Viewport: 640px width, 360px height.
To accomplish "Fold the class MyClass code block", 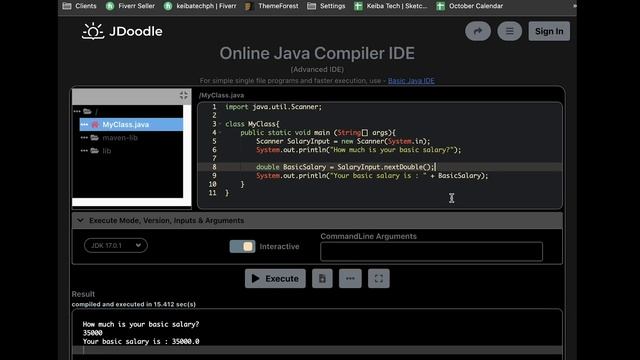I will 220,124.
